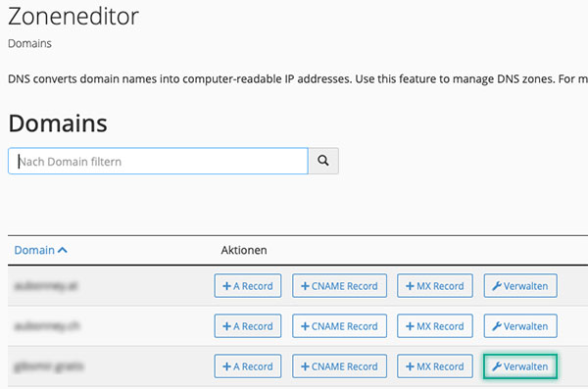The width and height of the screenshot is (588, 389).
Task: Add MX Record for second domain
Action: 435,326
